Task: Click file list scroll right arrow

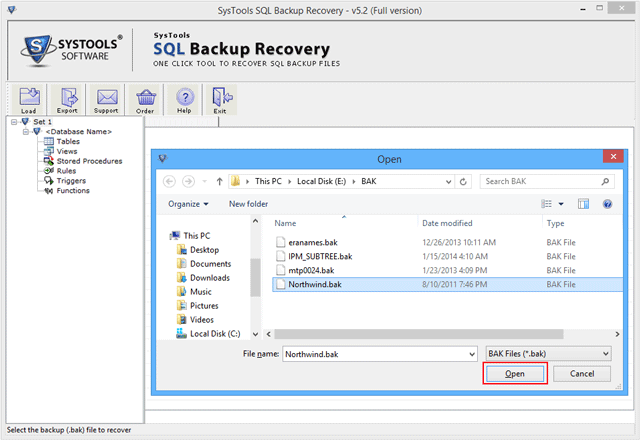Action: pyautogui.click(x=617, y=334)
